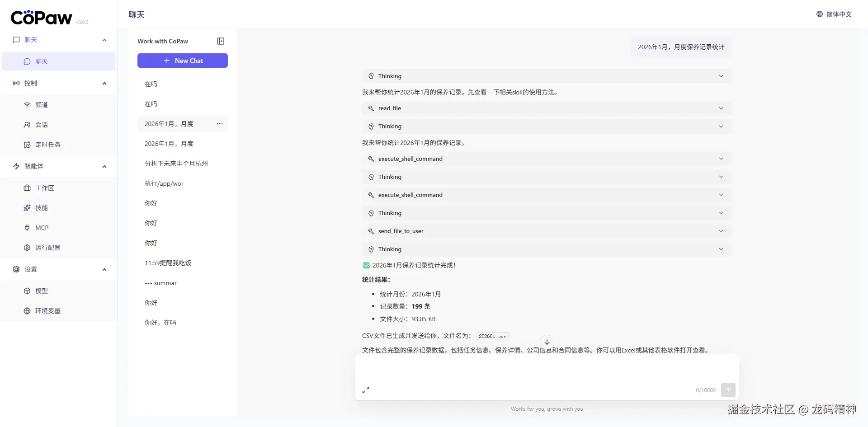Collapse the 智能体 sidebar group

coord(104,166)
